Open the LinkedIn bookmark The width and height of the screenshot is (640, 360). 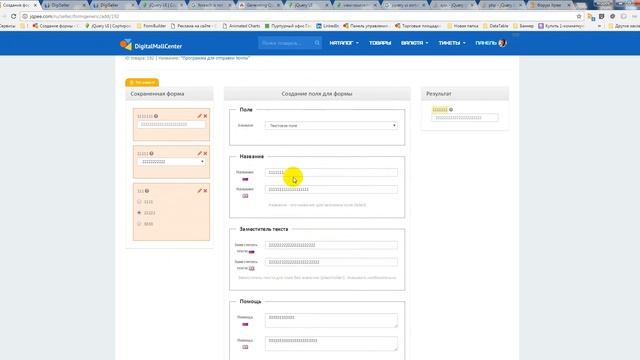click(327, 26)
